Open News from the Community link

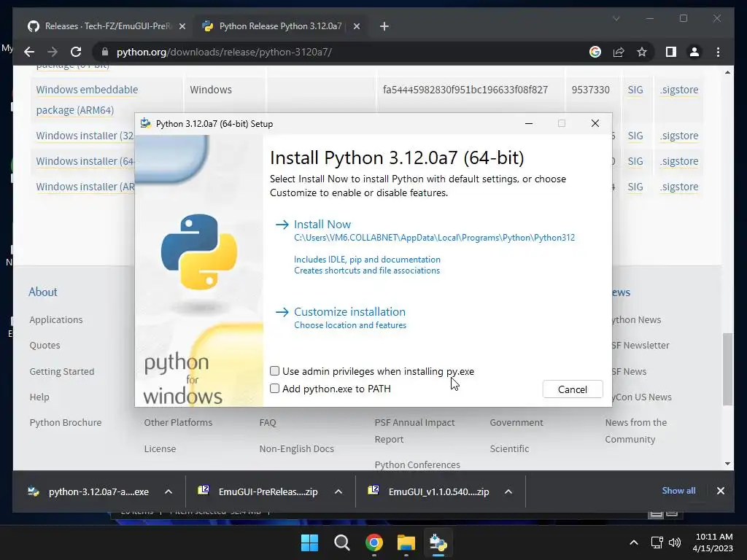[x=636, y=431]
